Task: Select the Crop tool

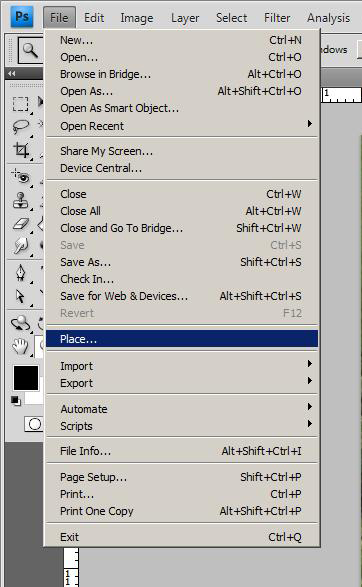Action: (x=21, y=150)
